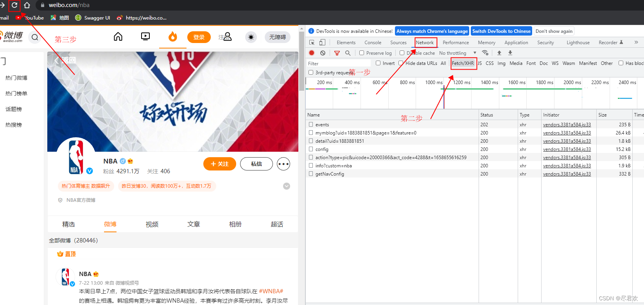Click #WNBA# hashtag link in post
This screenshot has height=305, width=644.
tap(271, 291)
